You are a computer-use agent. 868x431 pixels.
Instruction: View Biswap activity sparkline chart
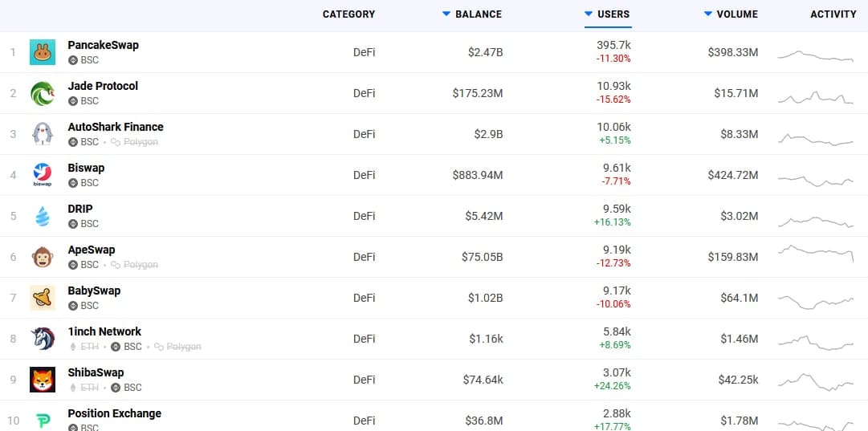coord(816,181)
